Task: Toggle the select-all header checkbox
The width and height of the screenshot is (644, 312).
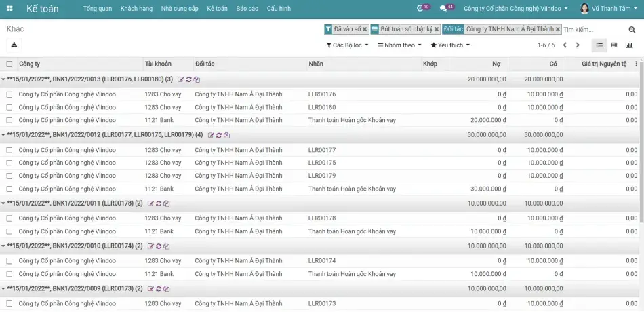Action: tap(9, 64)
